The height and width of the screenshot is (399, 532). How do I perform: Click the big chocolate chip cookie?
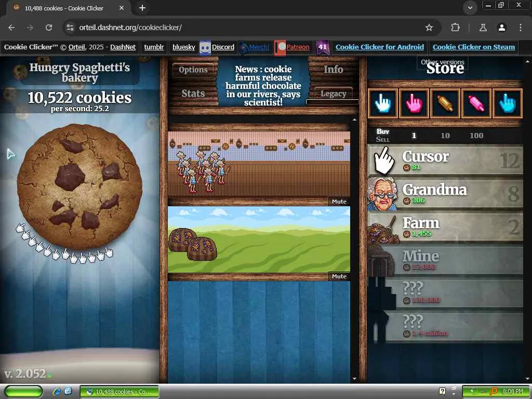point(79,187)
